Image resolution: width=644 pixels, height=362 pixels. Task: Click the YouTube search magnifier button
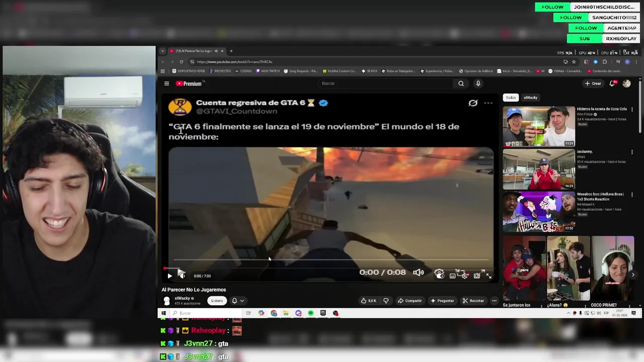[461, 83]
